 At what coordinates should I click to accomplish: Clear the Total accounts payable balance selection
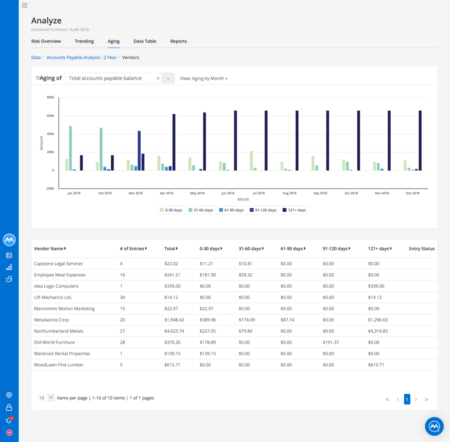[158, 78]
